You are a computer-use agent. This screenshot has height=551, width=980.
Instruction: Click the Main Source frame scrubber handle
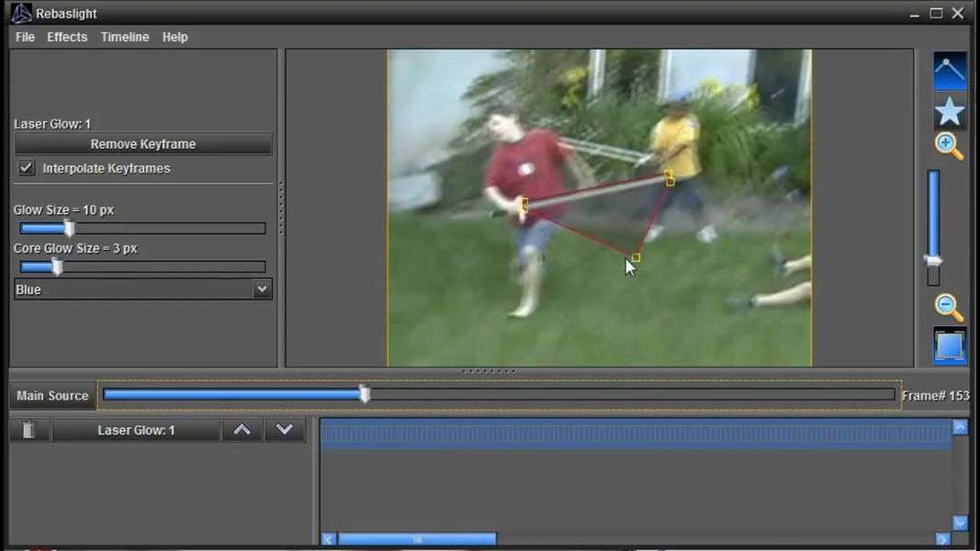click(365, 394)
